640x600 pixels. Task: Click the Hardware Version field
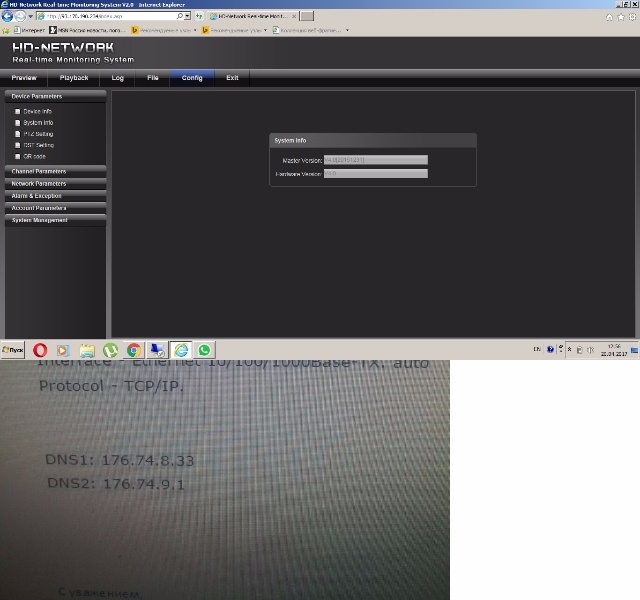click(376, 173)
